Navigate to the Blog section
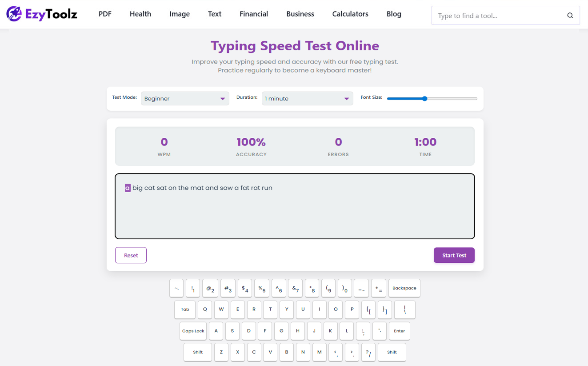588x366 pixels. [x=393, y=14]
